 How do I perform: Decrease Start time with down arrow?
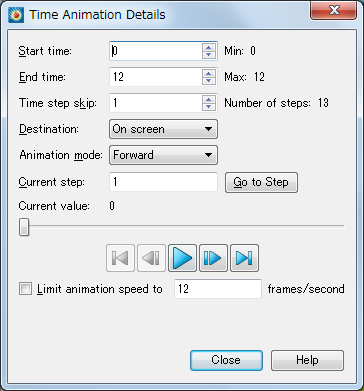[209, 55]
